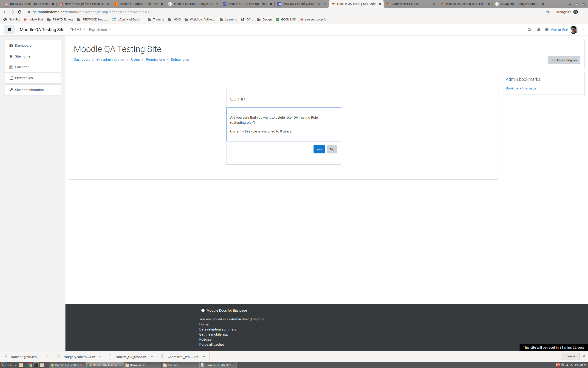Image resolution: width=588 pixels, height=368 pixels.
Task: Open the GCON LMS bookmark
Action: pos(286,20)
